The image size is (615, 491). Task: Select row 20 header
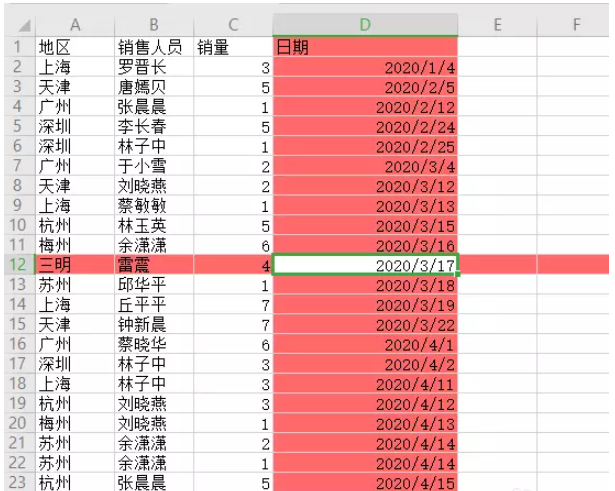point(19,423)
